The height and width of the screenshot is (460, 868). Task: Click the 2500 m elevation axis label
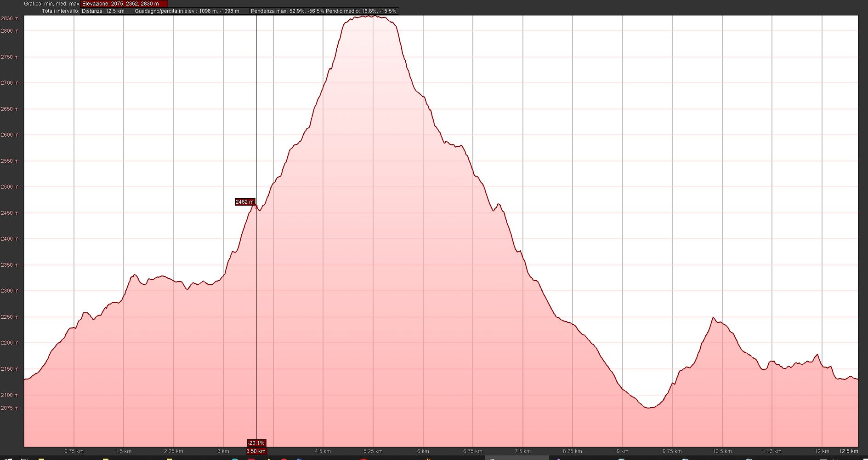click(10, 187)
